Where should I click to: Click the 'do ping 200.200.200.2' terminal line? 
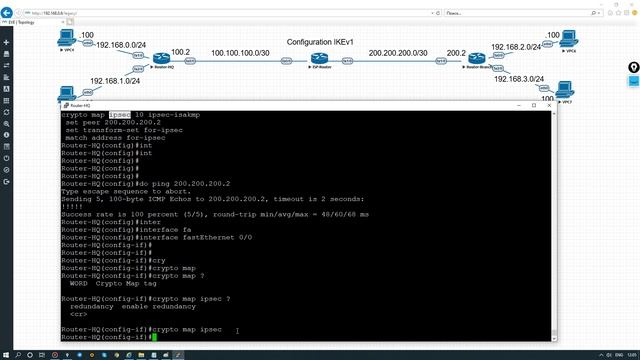(x=146, y=184)
